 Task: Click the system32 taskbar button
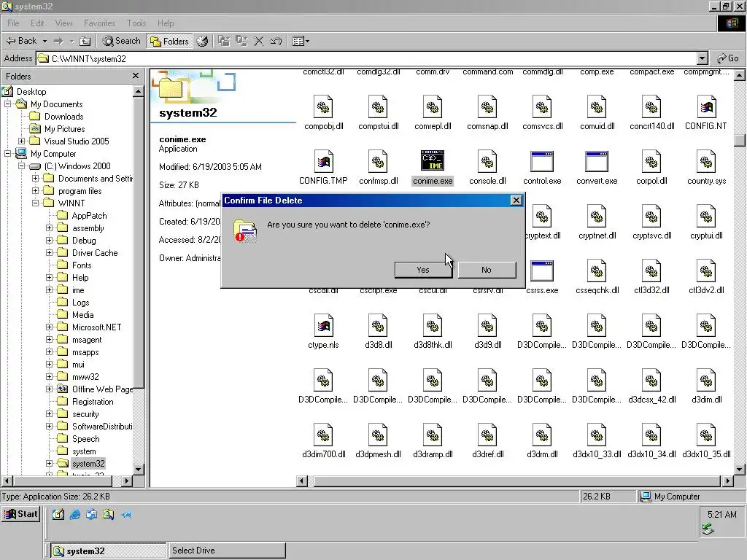[x=109, y=551]
